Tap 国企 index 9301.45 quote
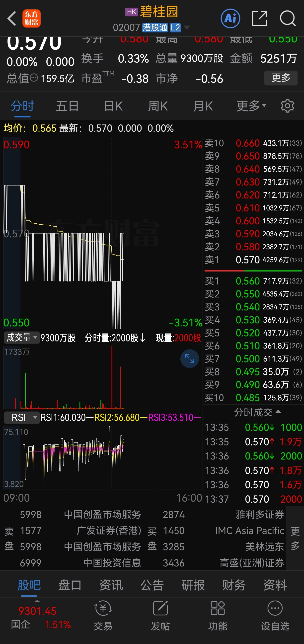This screenshot has height=644, width=304. pos(37,611)
